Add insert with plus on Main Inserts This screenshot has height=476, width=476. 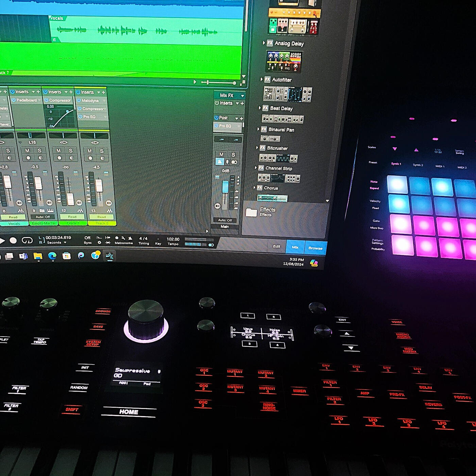tap(242, 103)
